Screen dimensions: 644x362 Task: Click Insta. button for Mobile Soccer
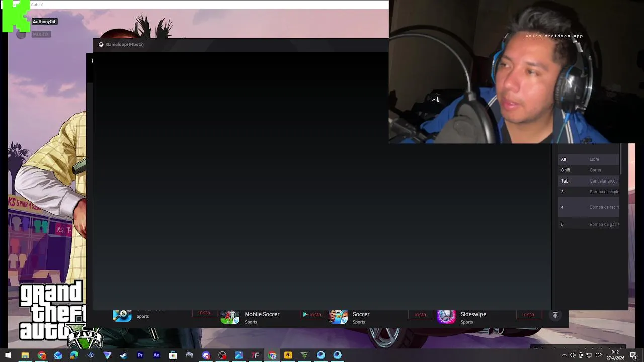pos(312,314)
